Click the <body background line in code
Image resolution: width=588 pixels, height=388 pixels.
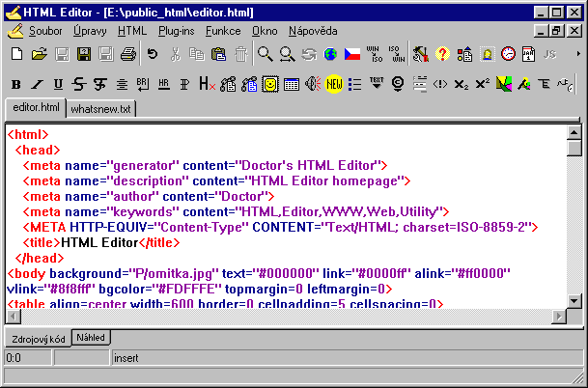point(259,273)
